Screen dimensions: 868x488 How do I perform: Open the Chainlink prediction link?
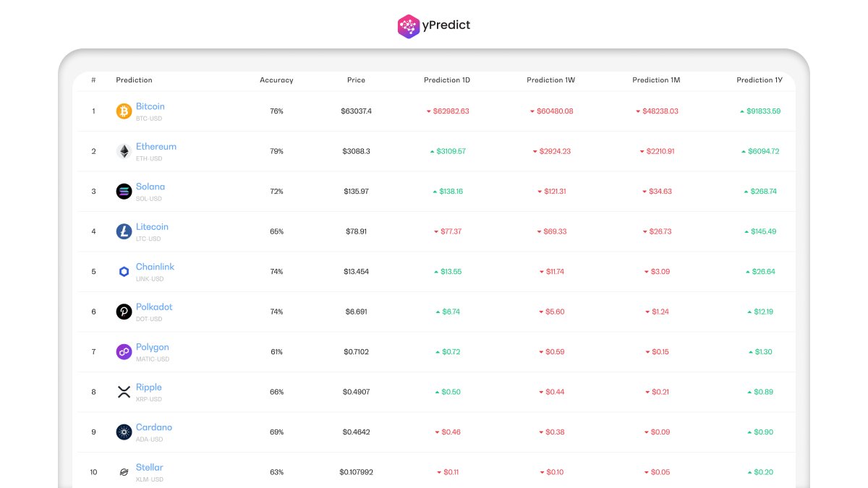click(155, 267)
